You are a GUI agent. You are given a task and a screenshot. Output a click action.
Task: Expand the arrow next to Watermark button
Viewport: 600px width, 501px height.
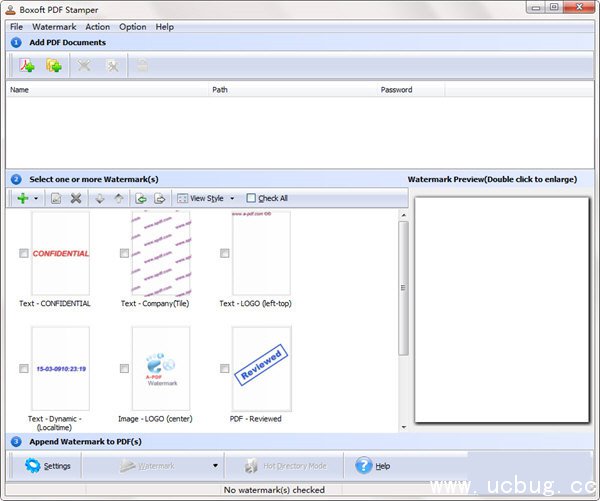(x=215, y=466)
